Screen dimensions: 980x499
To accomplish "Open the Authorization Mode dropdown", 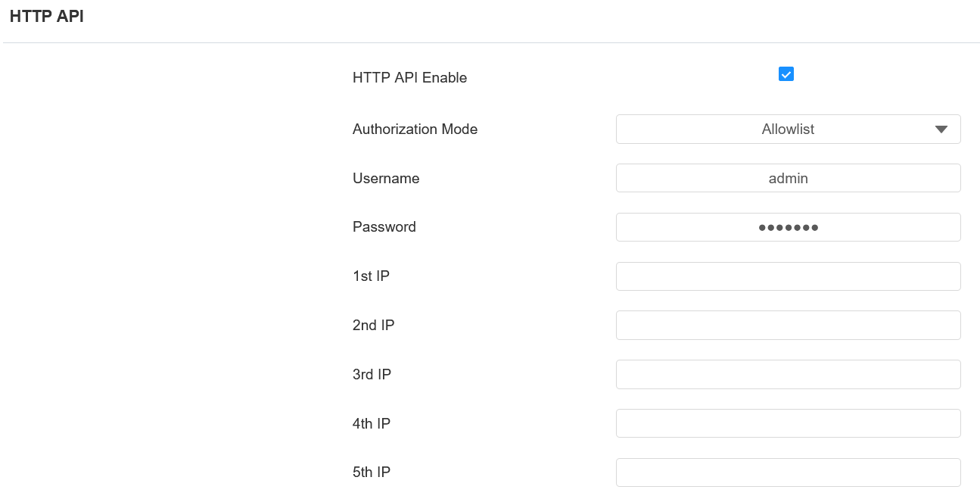I will pos(788,129).
